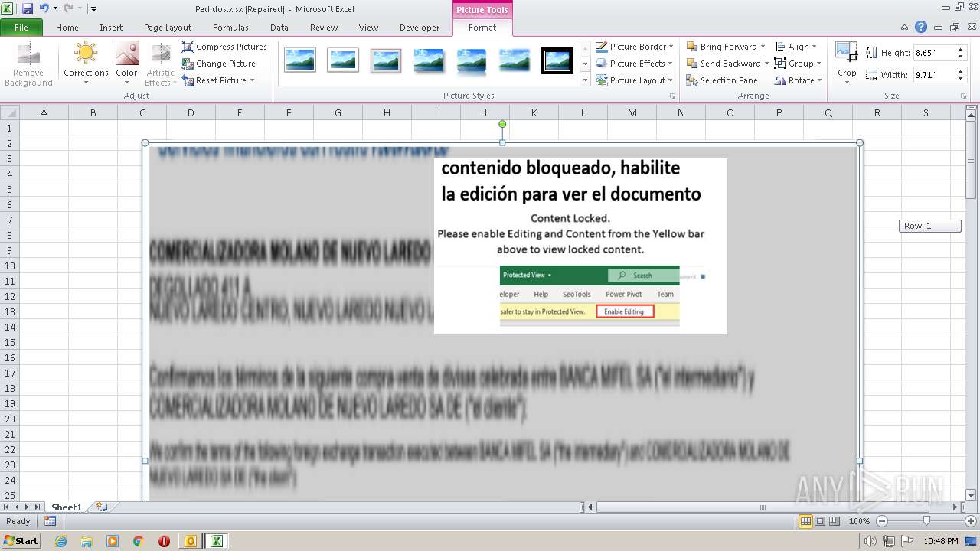Image resolution: width=980 pixels, height=551 pixels.
Task: Click the Start button
Action: [21, 541]
